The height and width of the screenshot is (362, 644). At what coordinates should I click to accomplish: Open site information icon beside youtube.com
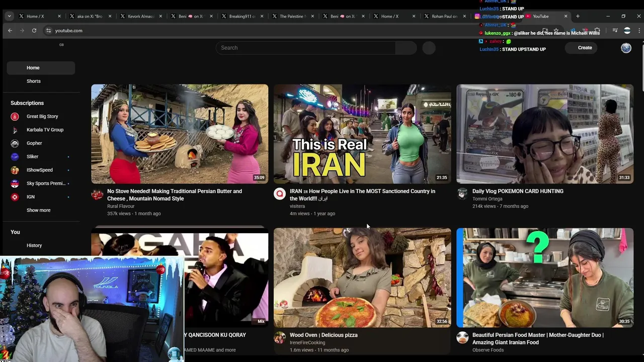click(x=48, y=31)
